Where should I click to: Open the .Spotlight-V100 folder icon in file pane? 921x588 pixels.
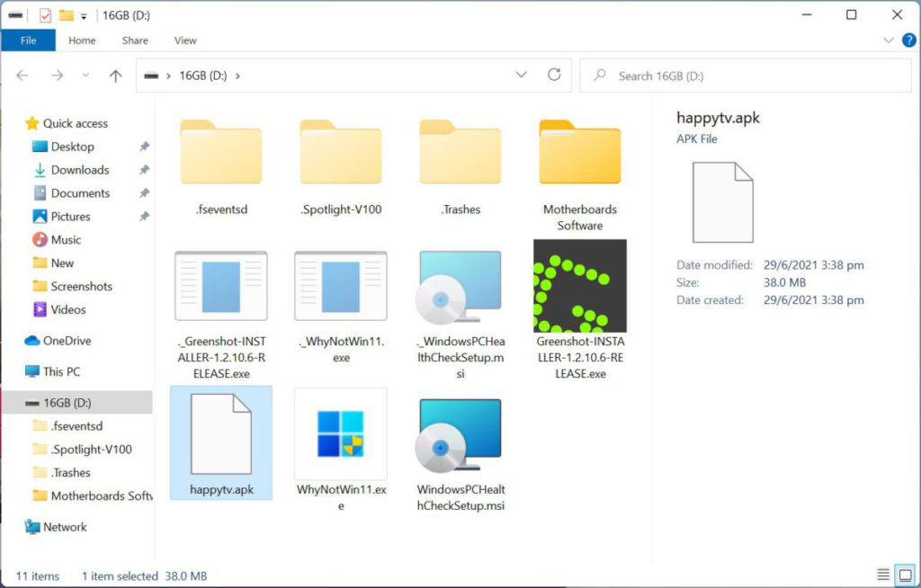[341, 152]
